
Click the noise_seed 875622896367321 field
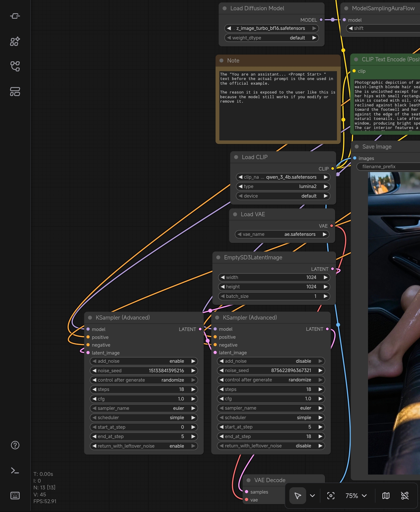click(x=271, y=370)
